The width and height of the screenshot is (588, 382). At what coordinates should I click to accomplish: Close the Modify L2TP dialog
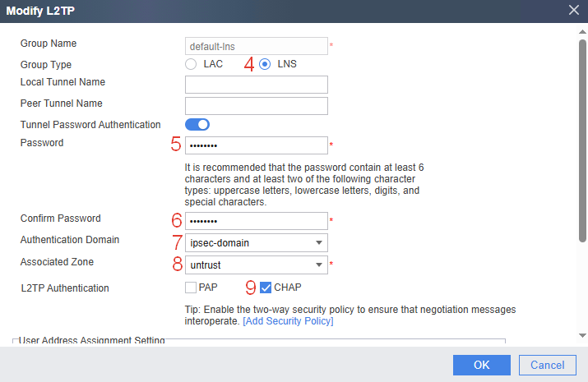[574, 11]
